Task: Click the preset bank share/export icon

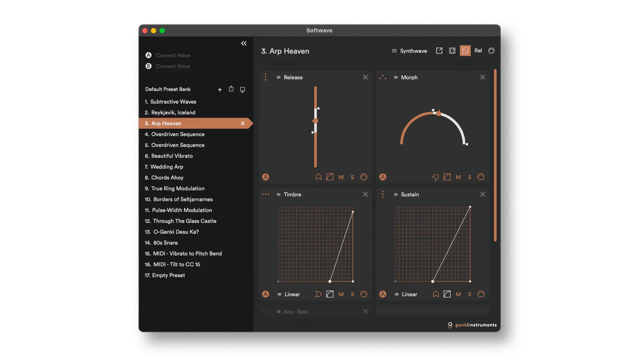Action: [x=231, y=89]
